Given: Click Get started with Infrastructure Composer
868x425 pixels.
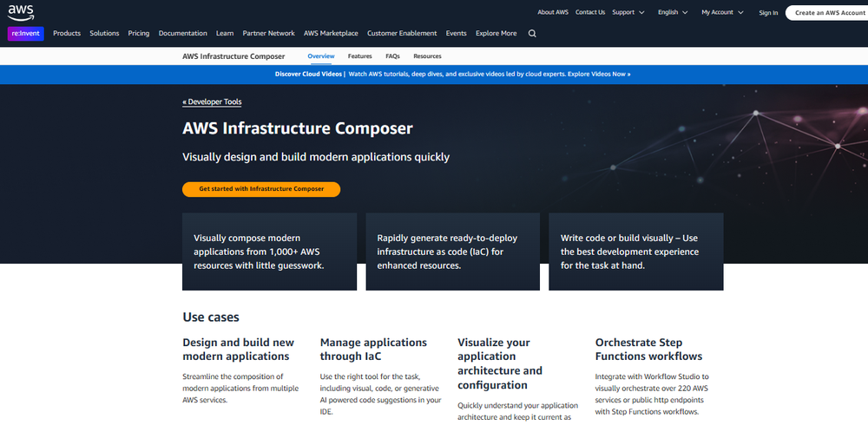Looking at the screenshot, I should 261,189.
